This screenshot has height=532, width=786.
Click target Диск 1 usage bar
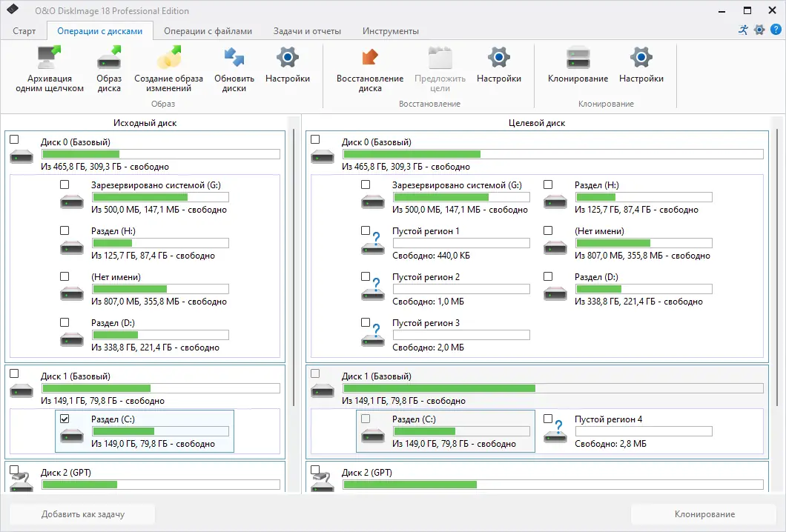(x=553, y=388)
